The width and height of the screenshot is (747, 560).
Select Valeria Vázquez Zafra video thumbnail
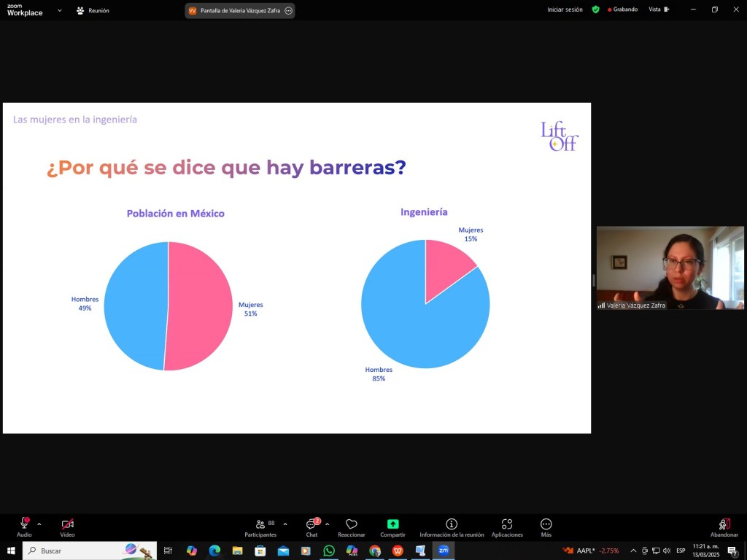[x=670, y=268]
